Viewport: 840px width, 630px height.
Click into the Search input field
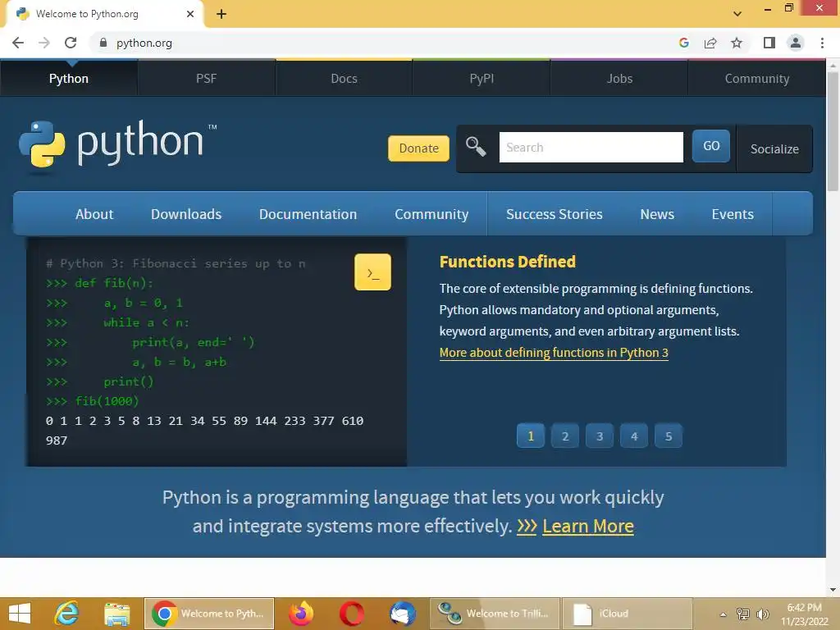[591, 147]
